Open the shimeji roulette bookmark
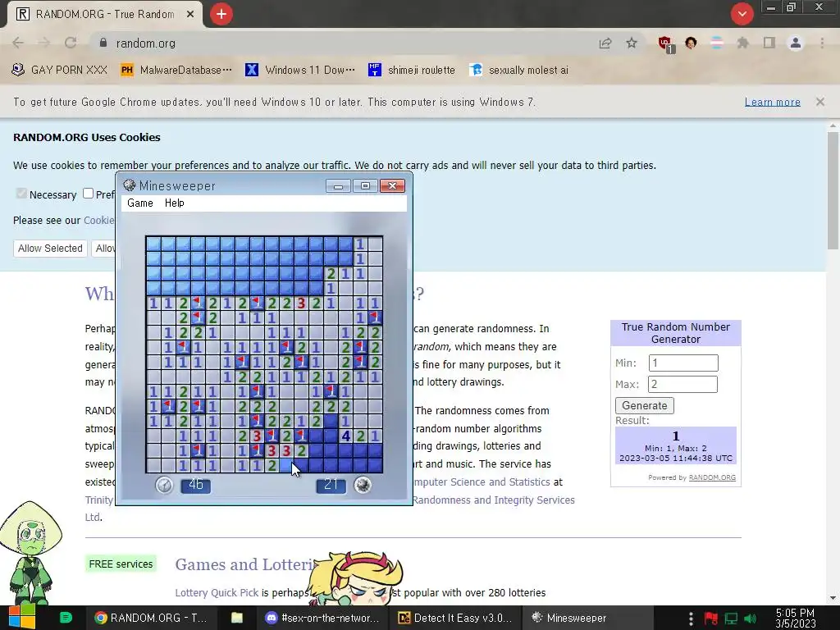The width and height of the screenshot is (840, 630). point(412,71)
